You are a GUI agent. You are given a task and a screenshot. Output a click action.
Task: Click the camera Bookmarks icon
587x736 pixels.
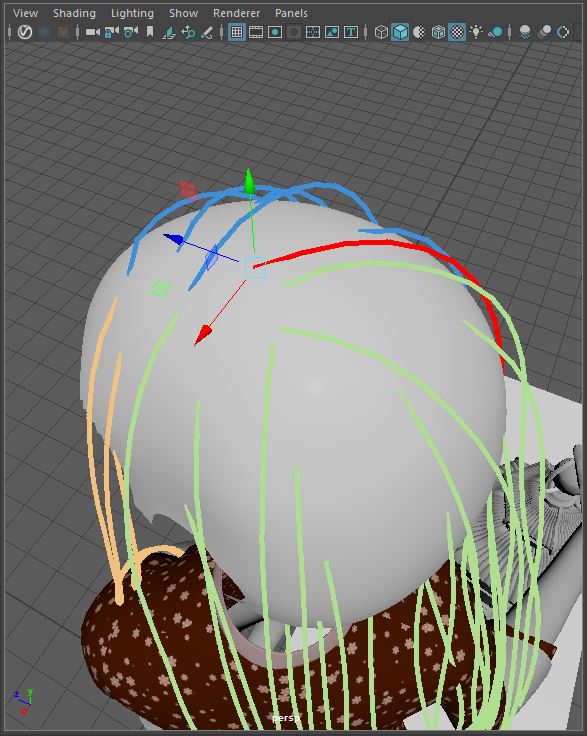tap(150, 32)
